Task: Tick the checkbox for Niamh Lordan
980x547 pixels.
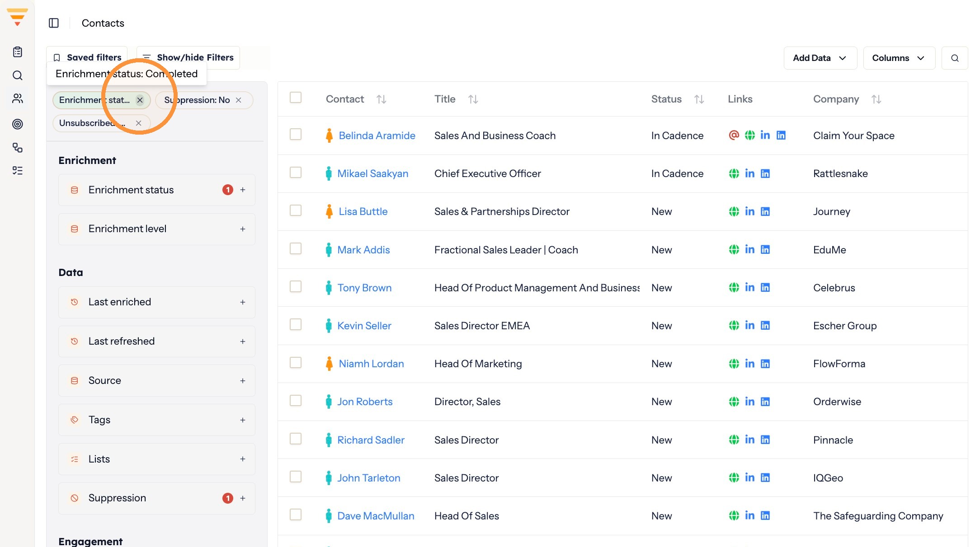Action: pos(296,363)
